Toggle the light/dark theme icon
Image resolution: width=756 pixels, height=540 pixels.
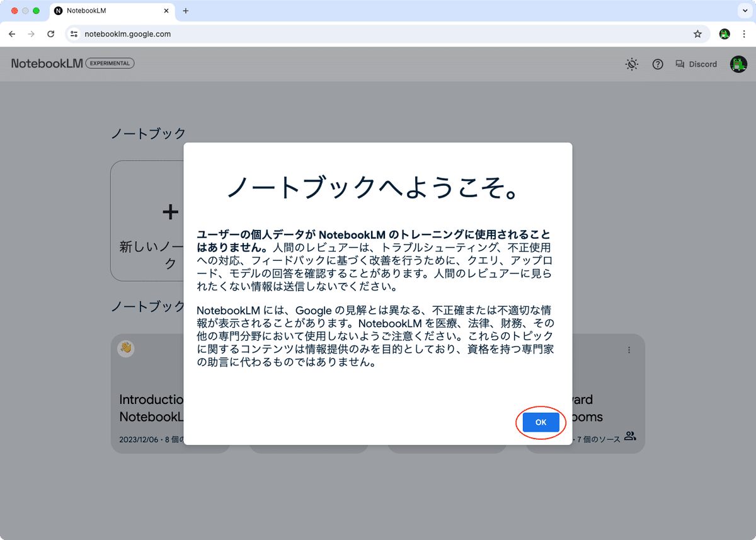click(632, 64)
